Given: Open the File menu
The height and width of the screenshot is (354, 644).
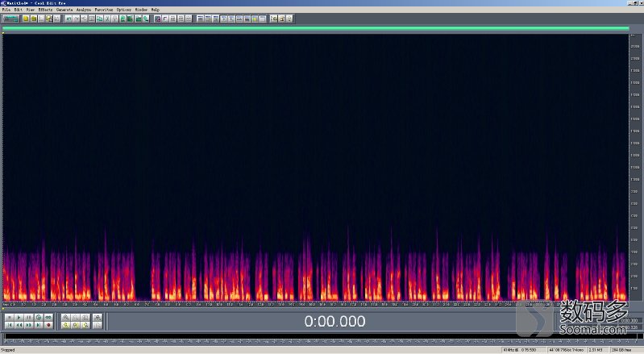Looking at the screenshot, I should 6,10.
